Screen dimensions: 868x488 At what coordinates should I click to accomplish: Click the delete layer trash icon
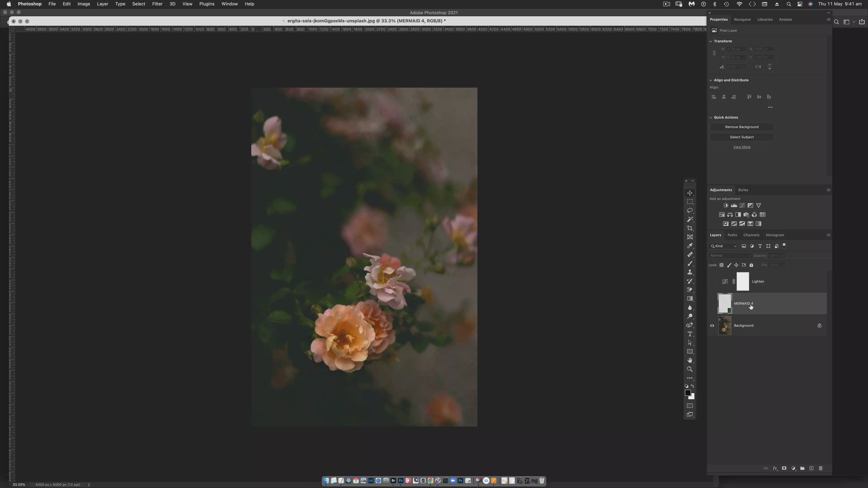821,468
